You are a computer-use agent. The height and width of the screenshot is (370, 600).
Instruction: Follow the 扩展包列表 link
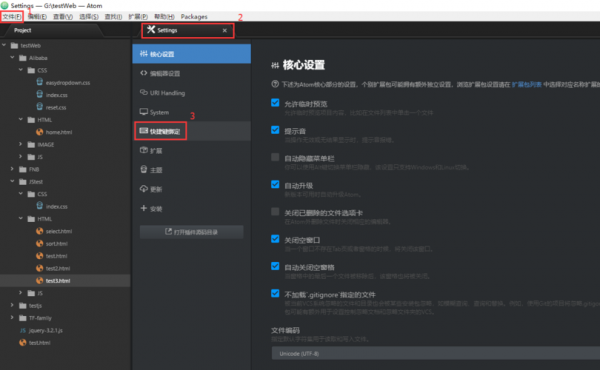[527, 85]
